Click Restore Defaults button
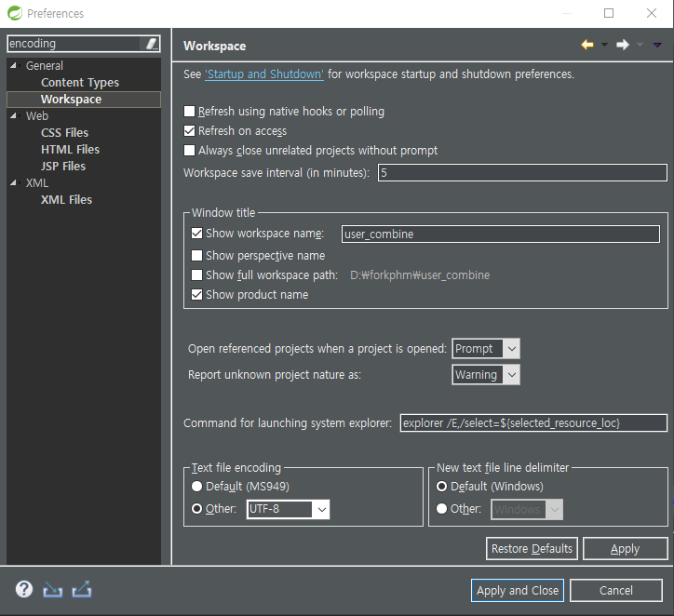This screenshot has height=616, width=674. tap(532, 549)
